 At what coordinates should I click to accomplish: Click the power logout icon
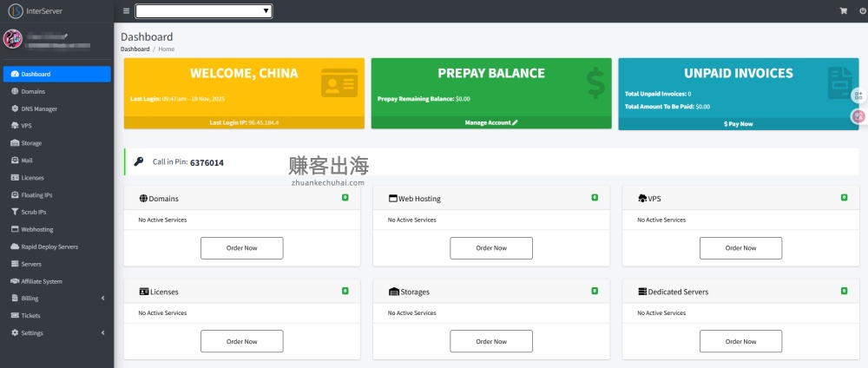862,11
